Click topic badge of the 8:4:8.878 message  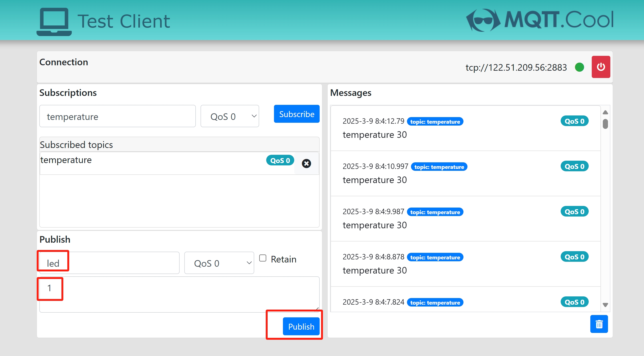(x=435, y=258)
